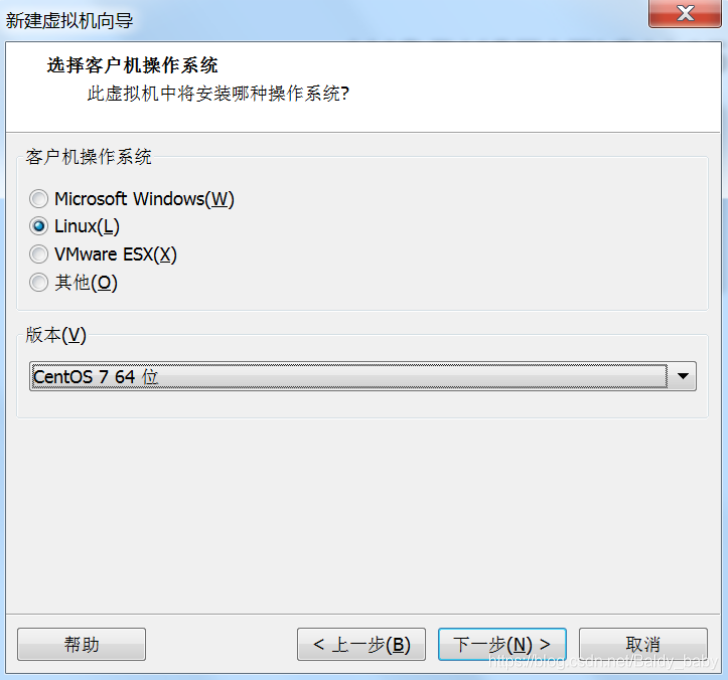728x680 pixels.
Task: Click the blog.csdn.net watermark link
Action: pyautogui.click(x=604, y=661)
